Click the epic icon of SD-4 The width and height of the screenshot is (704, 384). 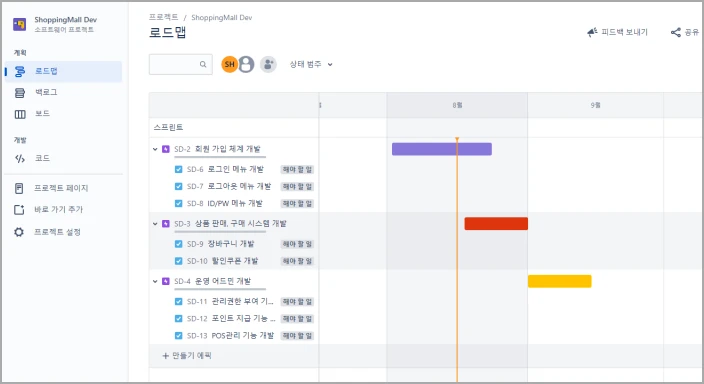tap(166, 281)
